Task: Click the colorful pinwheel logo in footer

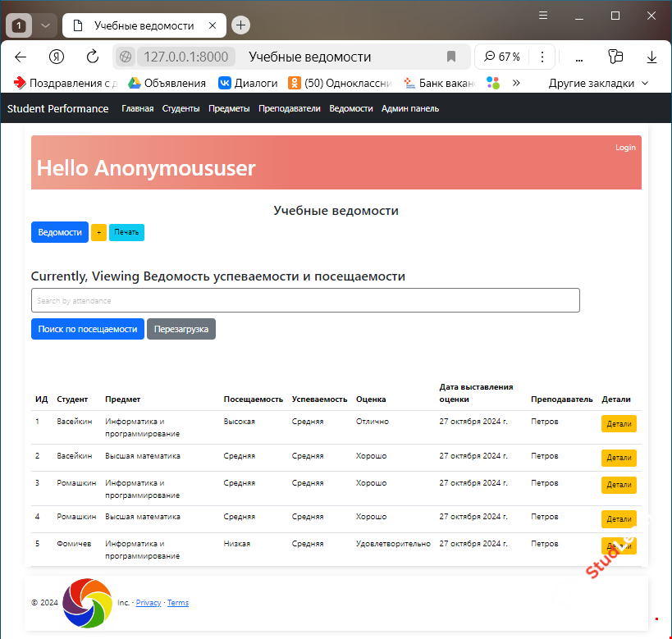Action: [x=86, y=603]
